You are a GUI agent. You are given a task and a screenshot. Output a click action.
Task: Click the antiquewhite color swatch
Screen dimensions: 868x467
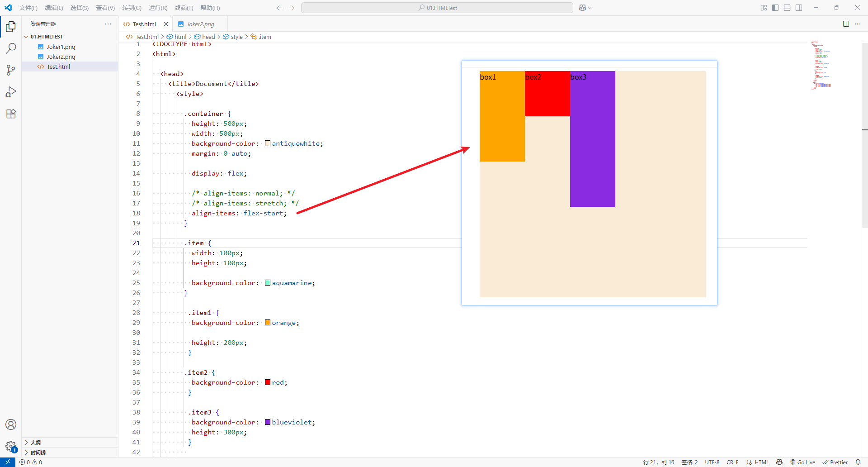click(x=268, y=143)
